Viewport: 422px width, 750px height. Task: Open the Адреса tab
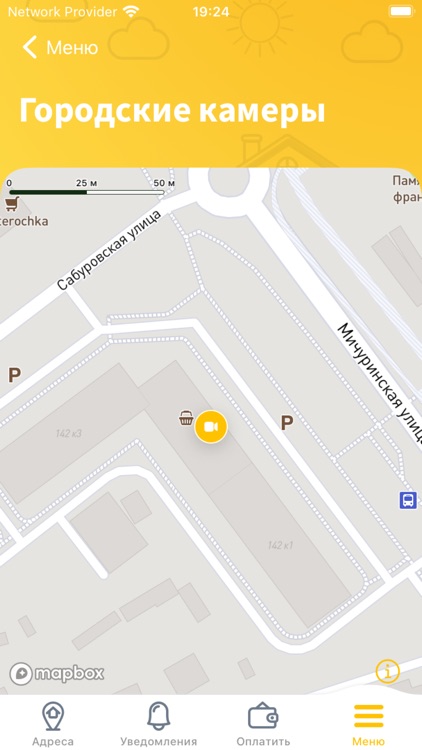(53, 724)
